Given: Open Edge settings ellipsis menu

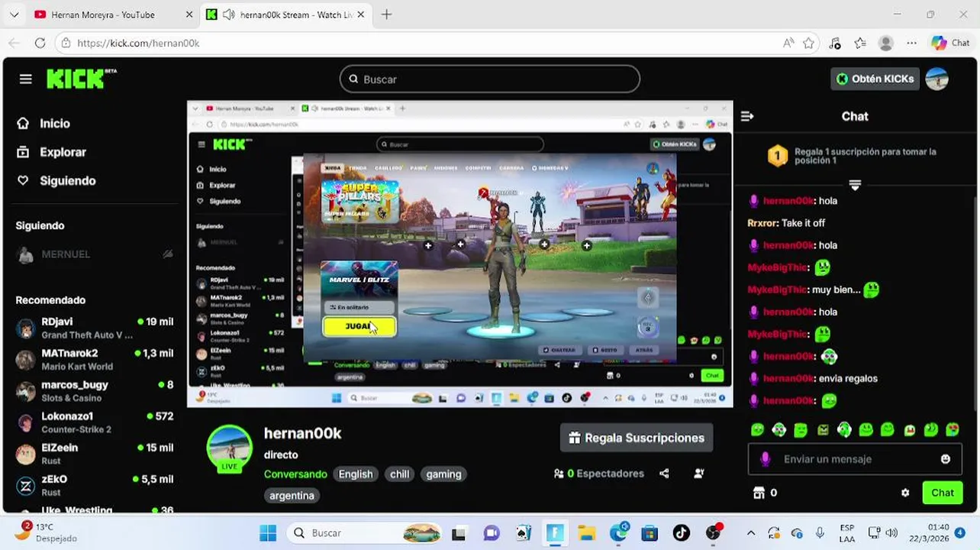Looking at the screenshot, I should (911, 44).
